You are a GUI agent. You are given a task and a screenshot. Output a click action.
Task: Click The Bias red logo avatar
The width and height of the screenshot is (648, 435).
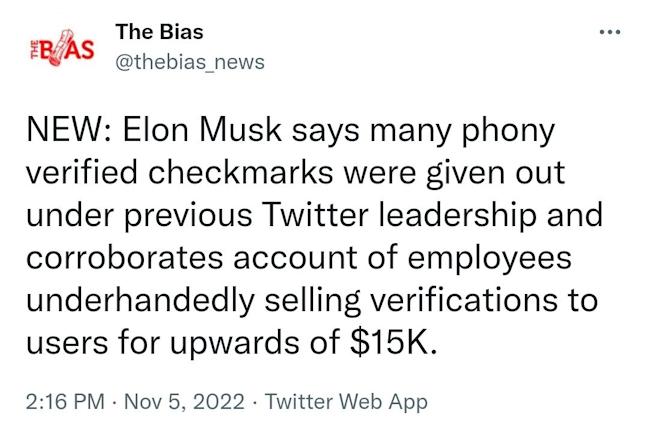click(x=62, y=48)
